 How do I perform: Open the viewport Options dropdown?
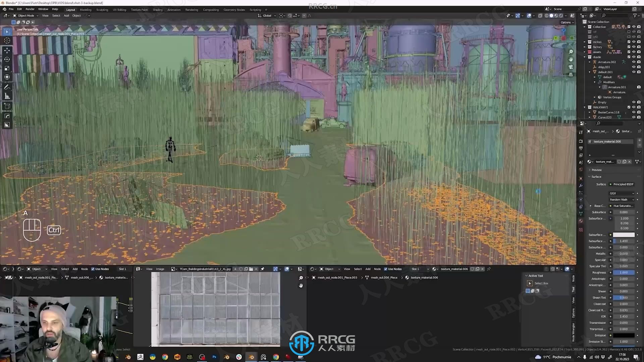click(567, 22)
